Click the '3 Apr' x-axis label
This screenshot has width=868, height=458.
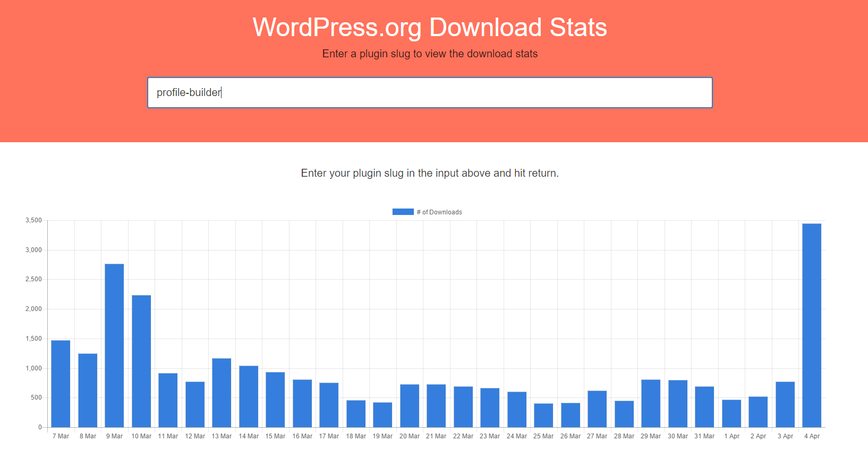785,436
